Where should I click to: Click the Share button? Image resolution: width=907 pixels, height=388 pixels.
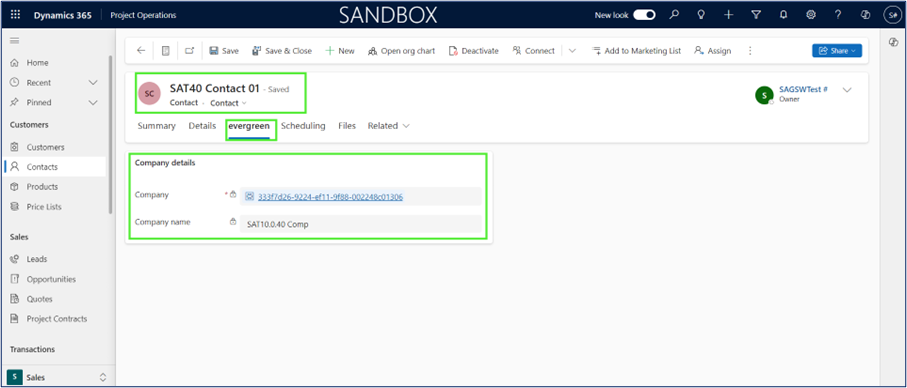coord(837,51)
